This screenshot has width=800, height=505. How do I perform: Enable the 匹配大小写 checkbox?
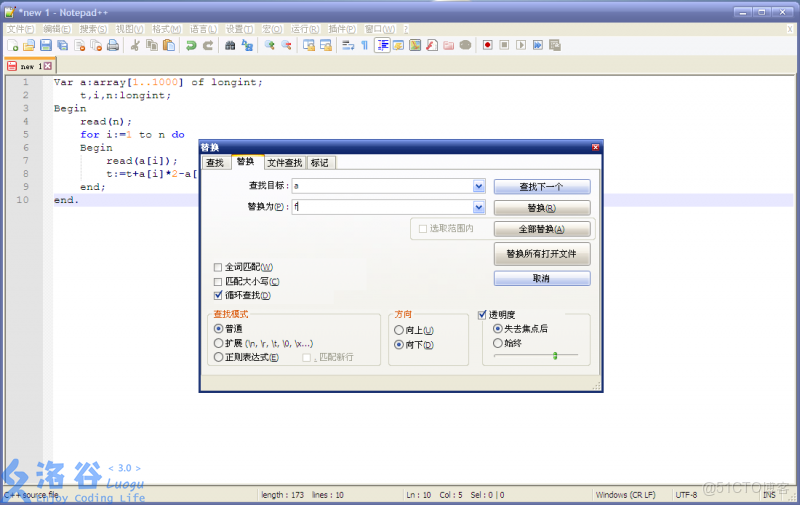pyautogui.click(x=218, y=282)
